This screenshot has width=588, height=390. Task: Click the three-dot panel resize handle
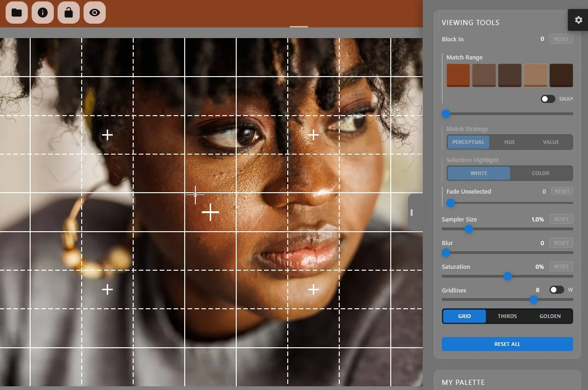pyautogui.click(x=412, y=213)
